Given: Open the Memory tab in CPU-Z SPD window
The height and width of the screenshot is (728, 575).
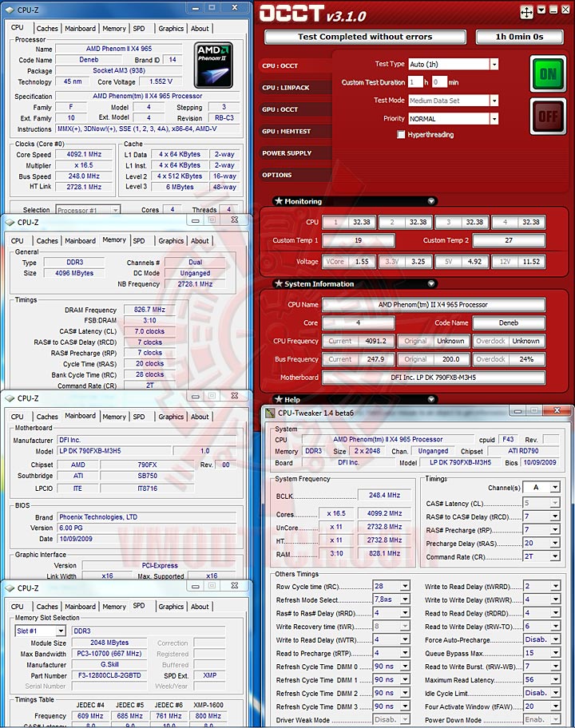Looking at the screenshot, I should [x=114, y=607].
